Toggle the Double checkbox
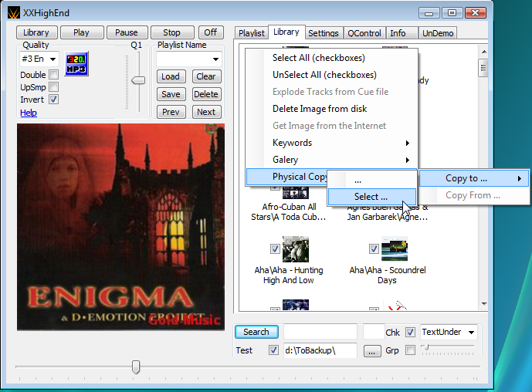Image resolution: width=532 pixels, height=392 pixels. pos(53,75)
